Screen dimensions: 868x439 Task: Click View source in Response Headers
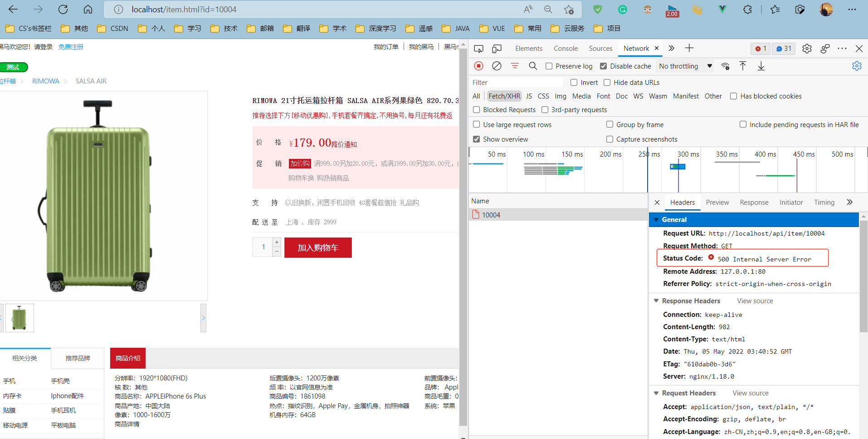point(755,301)
